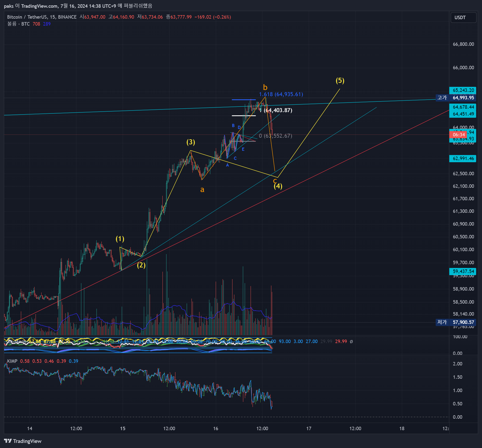Click the red 06:34 countdown label
Screen dimensions: 482x448
458,135
